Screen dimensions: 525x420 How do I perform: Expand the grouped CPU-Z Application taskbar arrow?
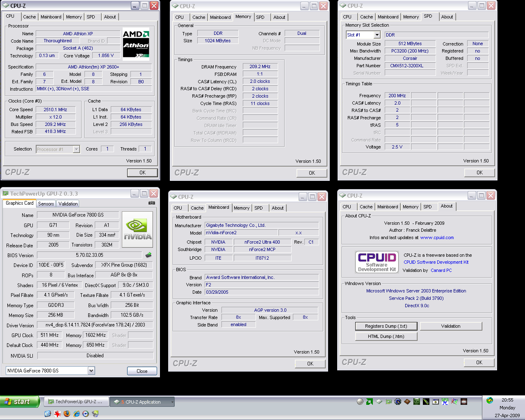(172, 402)
